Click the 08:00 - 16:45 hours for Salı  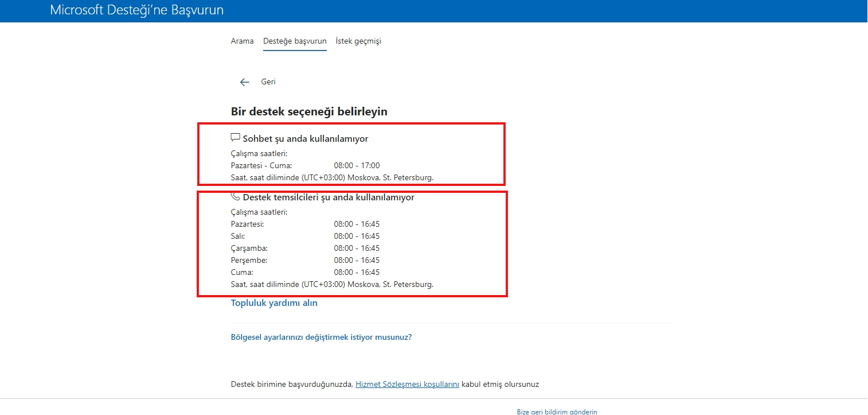(357, 236)
